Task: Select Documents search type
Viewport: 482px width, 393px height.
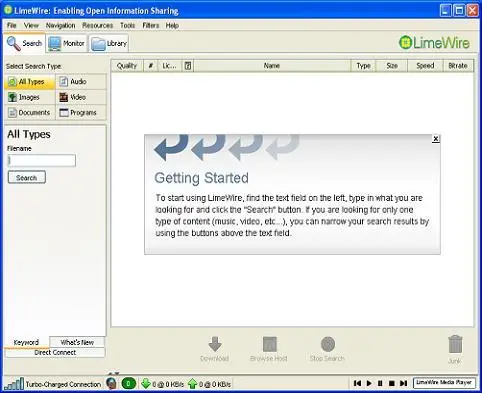Action: coord(29,113)
